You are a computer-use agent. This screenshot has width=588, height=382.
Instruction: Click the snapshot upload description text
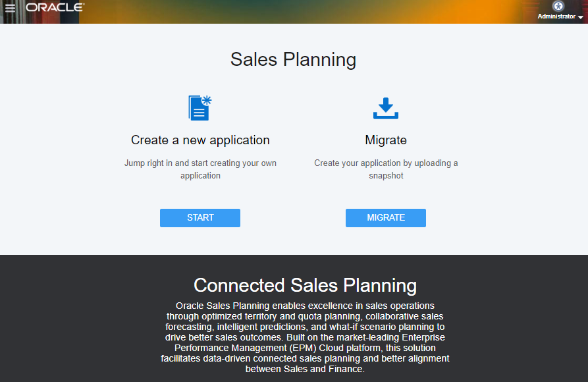pyautogui.click(x=386, y=169)
